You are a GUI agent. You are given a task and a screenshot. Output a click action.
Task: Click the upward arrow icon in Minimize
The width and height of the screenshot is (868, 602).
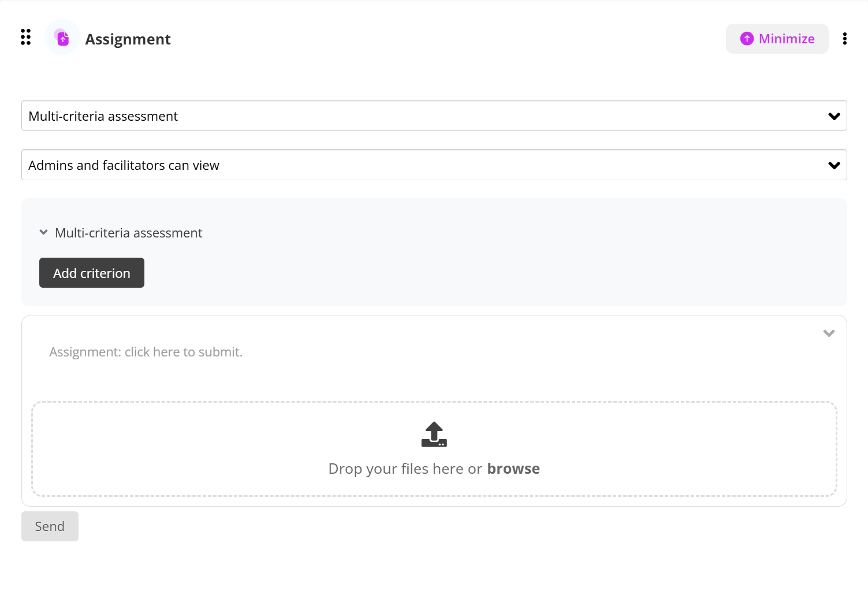747,39
